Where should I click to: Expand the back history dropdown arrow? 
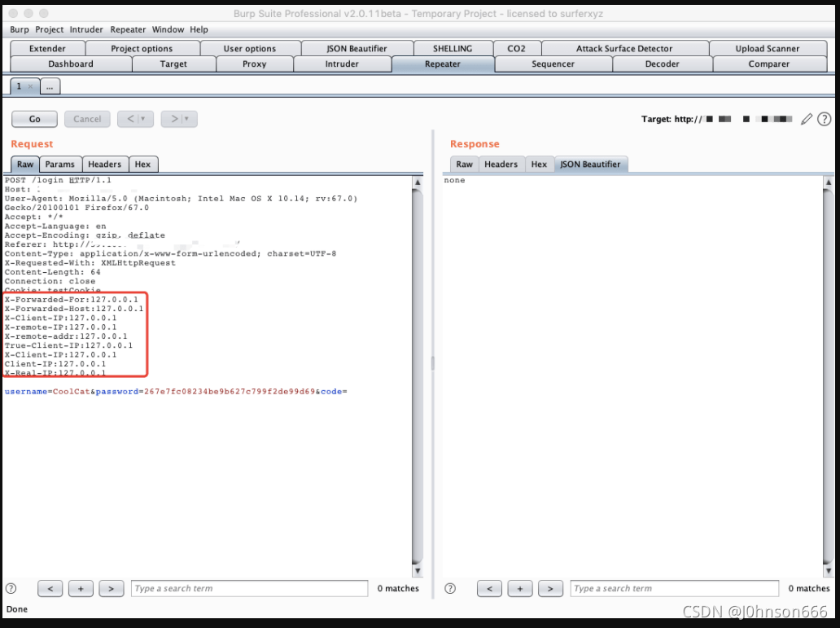(x=143, y=119)
